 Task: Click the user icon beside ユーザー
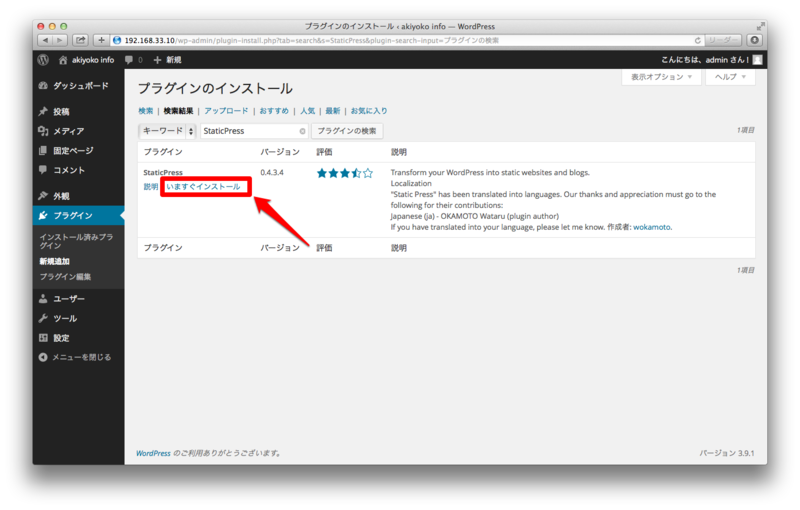(43, 299)
